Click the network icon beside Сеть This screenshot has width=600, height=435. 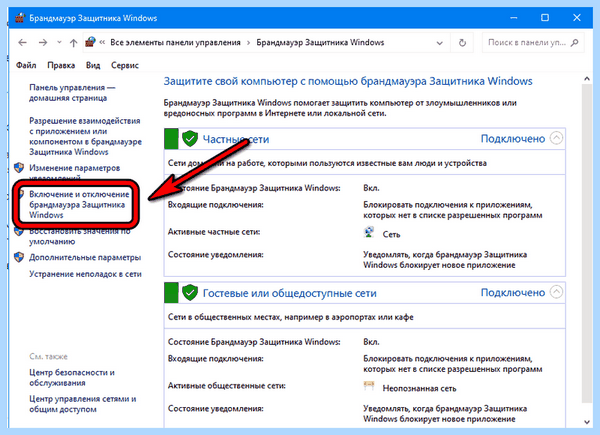tap(369, 232)
